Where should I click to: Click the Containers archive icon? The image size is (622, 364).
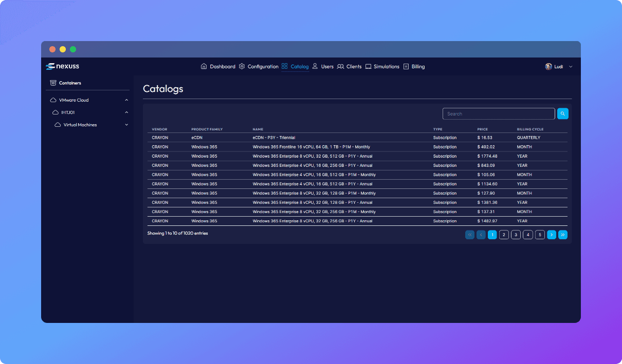tap(53, 83)
